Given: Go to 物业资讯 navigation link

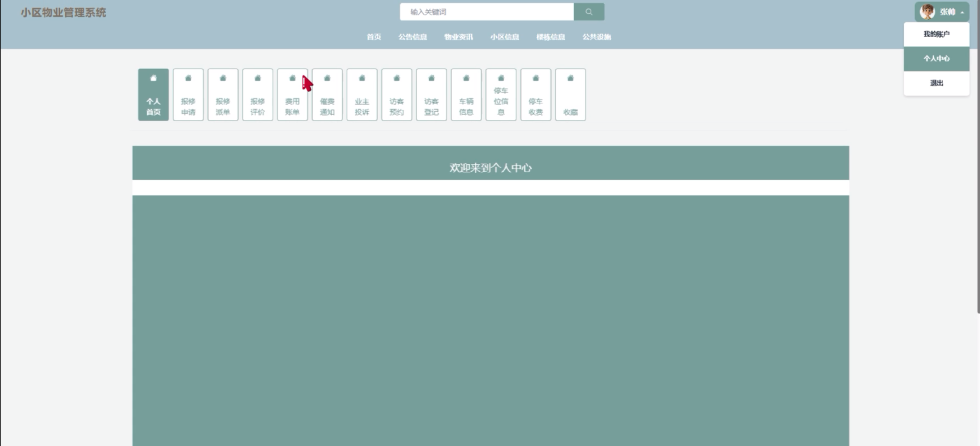Looking at the screenshot, I should pos(458,37).
